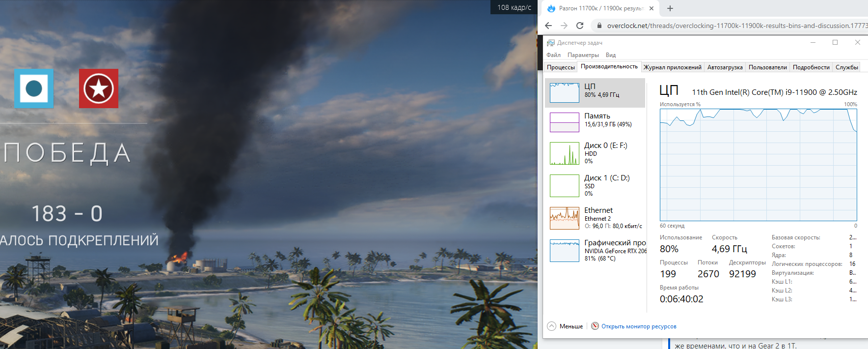
Task: Click the red star team emblem
Action: 99,88
